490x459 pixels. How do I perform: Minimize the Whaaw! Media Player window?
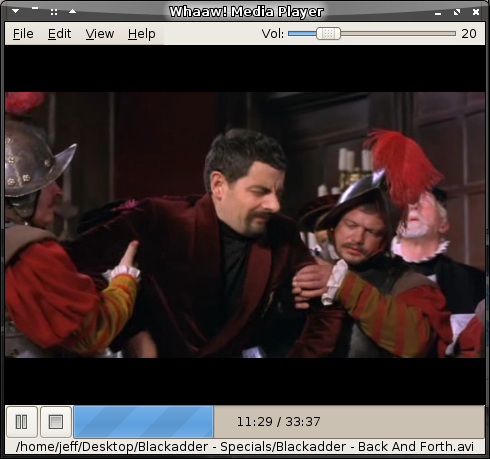point(438,14)
